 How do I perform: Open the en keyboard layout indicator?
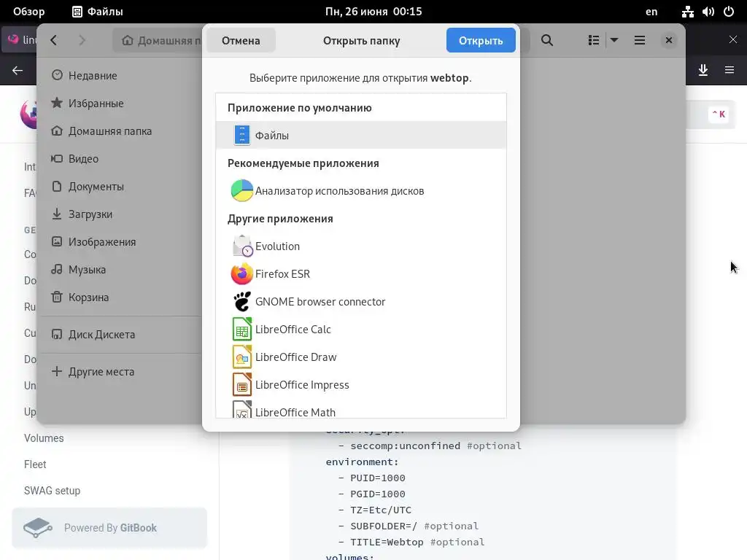(x=651, y=12)
